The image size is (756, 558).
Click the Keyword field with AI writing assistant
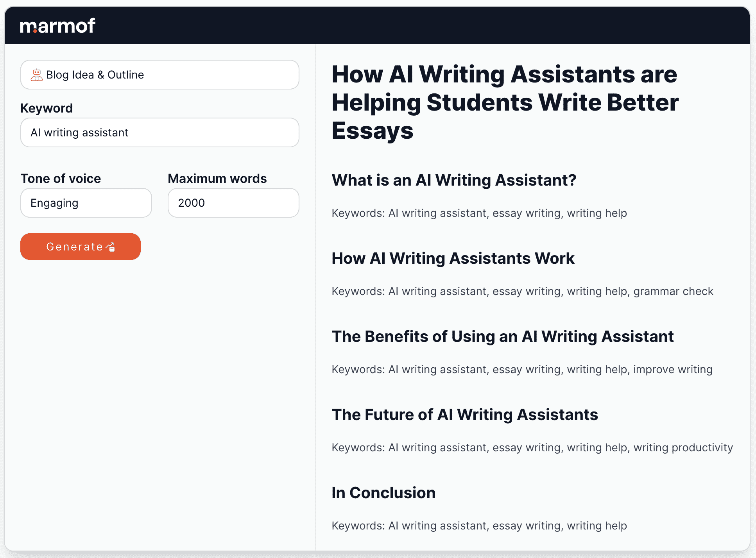coord(160,132)
